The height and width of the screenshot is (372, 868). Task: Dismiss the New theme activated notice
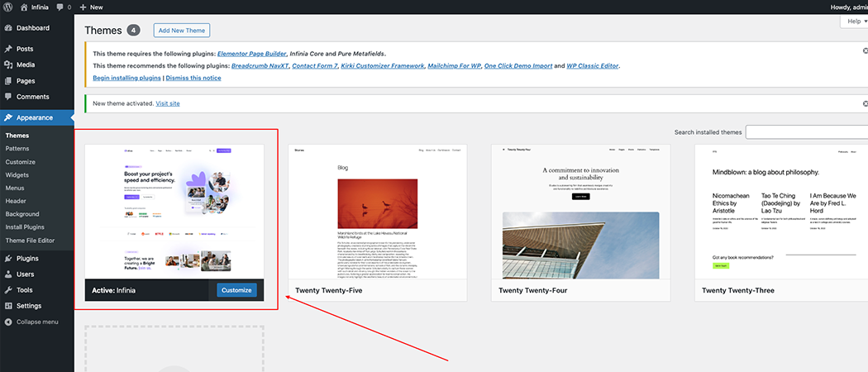pyautogui.click(x=865, y=103)
